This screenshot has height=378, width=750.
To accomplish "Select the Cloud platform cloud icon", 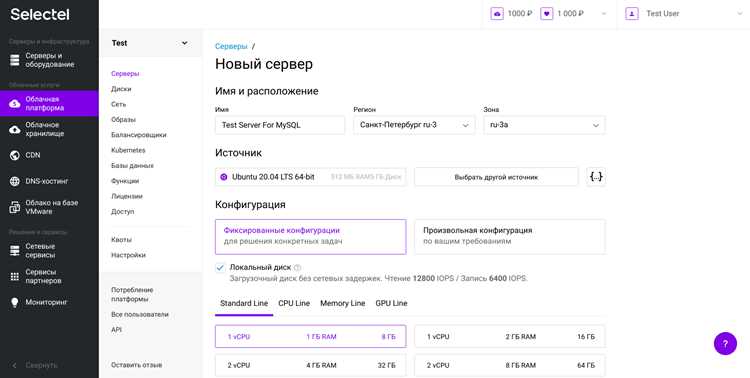I will pos(15,103).
